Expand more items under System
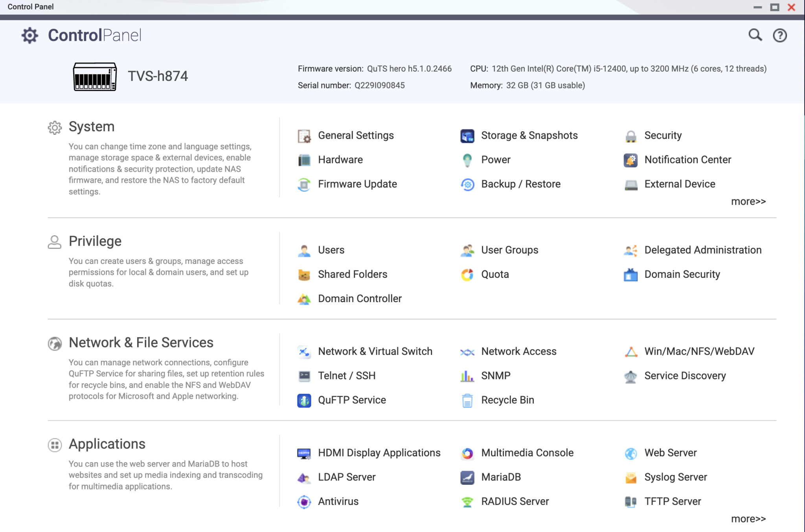This screenshot has height=532, width=805. (x=748, y=202)
